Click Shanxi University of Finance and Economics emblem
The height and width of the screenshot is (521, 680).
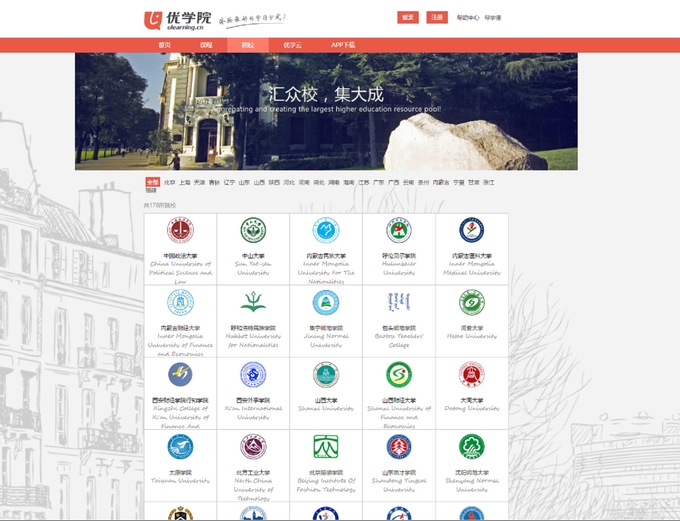399,374
